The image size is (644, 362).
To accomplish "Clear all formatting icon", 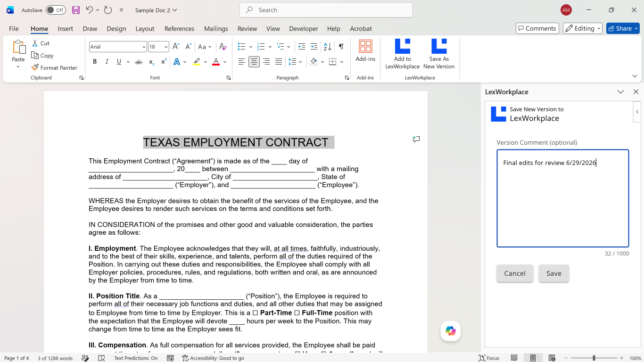I will pos(223,47).
